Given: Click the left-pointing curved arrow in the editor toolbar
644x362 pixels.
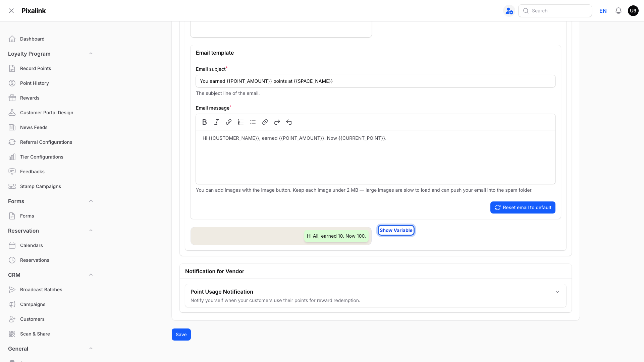Looking at the screenshot, I should click(x=289, y=122).
